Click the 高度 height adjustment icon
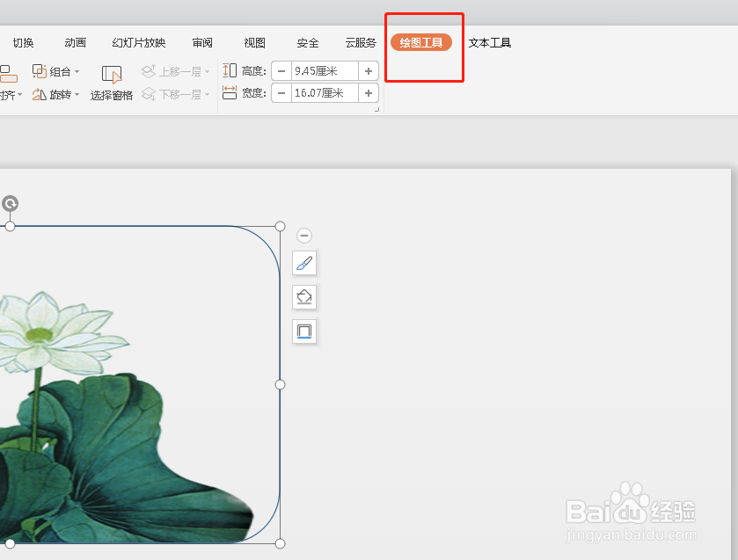The width and height of the screenshot is (738, 560). pos(231,71)
